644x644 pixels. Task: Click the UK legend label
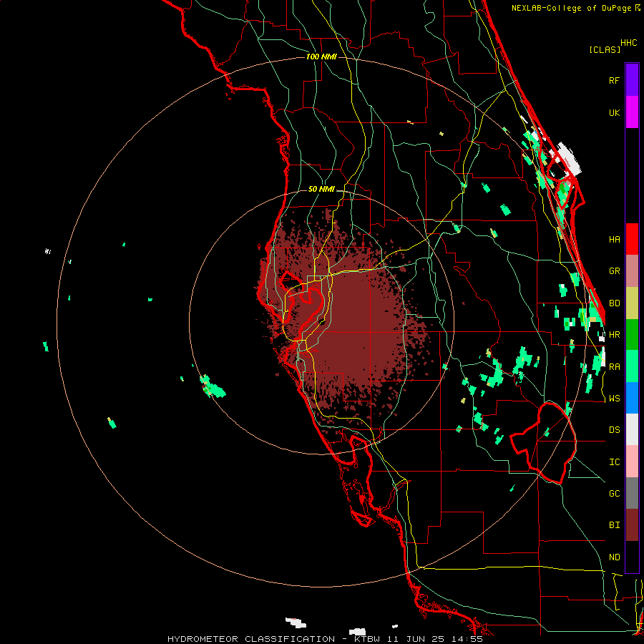615,112
